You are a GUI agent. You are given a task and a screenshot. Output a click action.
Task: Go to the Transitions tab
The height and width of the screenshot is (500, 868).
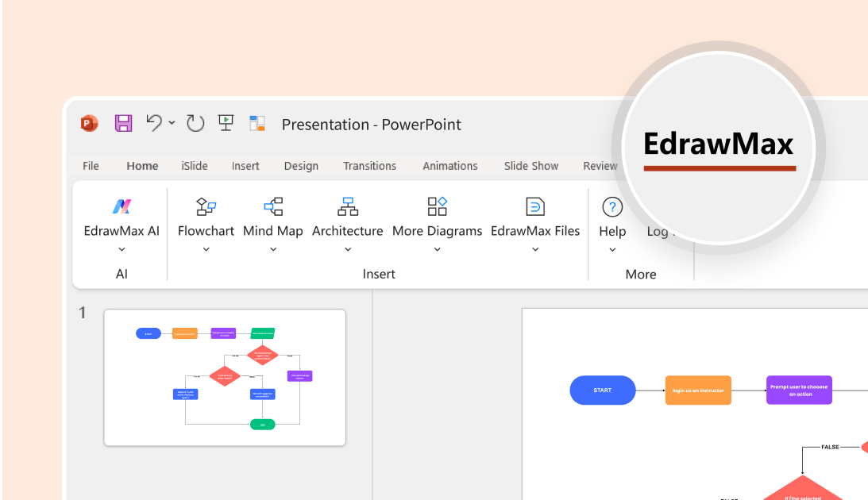(370, 166)
